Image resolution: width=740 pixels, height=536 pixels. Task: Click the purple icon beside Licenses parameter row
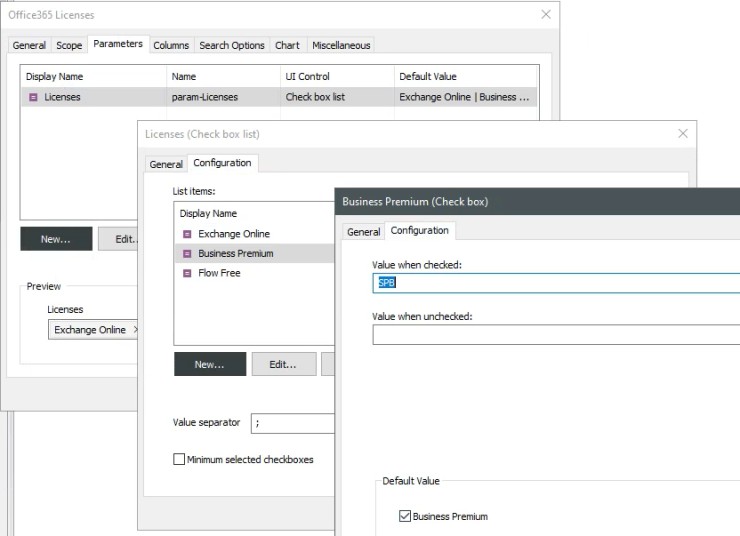[33, 97]
